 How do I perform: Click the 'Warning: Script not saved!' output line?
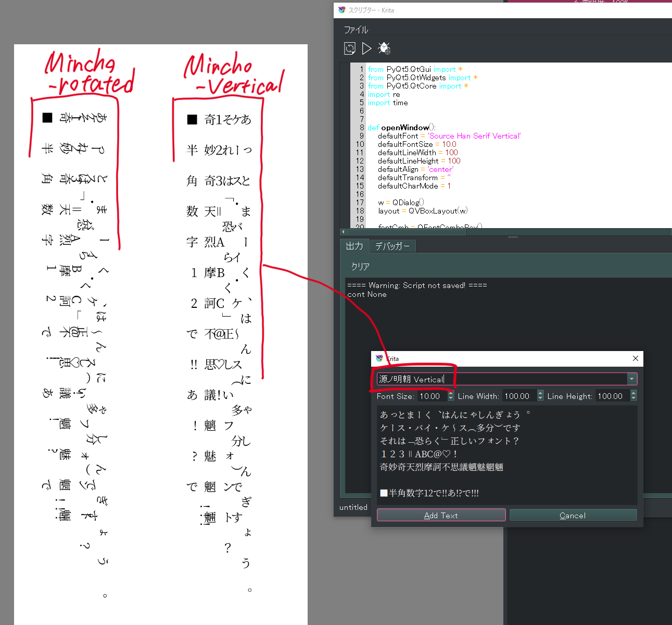click(417, 285)
